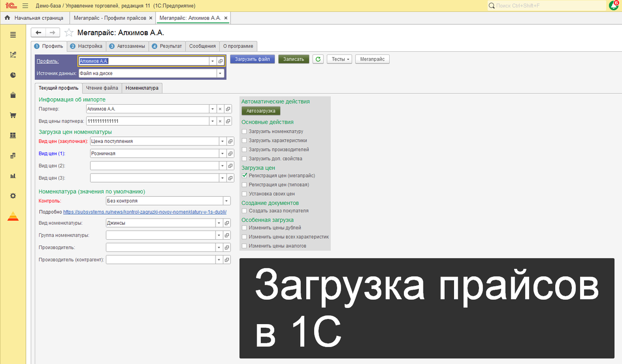622x364 pixels.
Task: Open the Вид цены партнера record icon
Action: [x=227, y=121]
